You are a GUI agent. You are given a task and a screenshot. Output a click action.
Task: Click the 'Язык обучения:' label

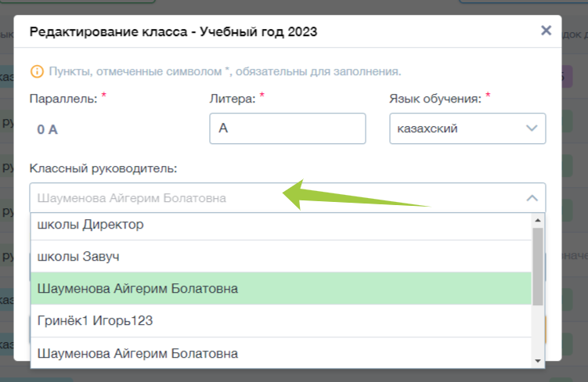click(x=435, y=99)
